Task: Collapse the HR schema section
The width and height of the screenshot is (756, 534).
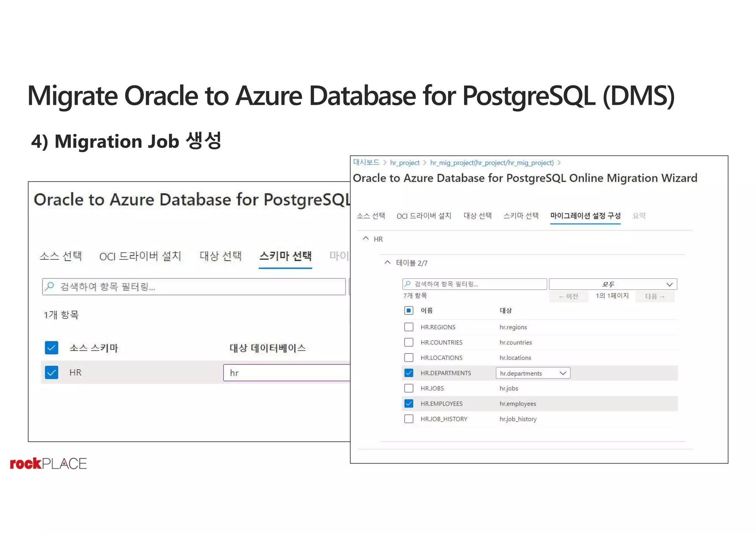Action: (366, 238)
